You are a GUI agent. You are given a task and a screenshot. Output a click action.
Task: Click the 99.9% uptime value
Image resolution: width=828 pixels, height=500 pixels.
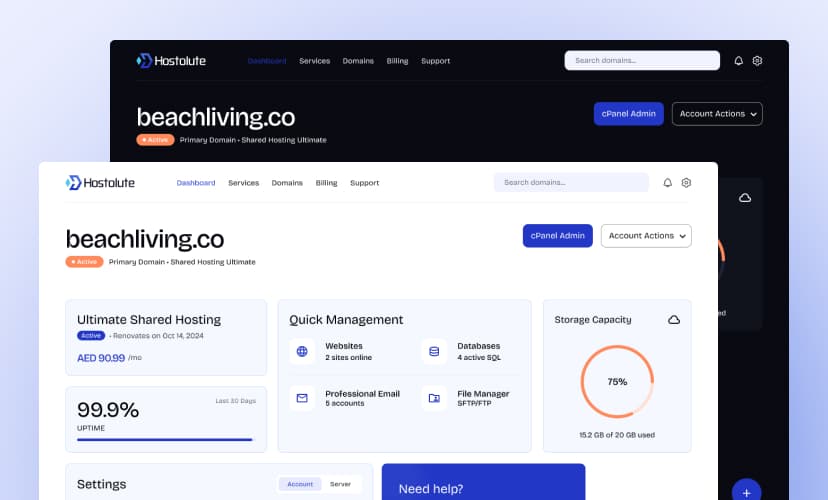(x=108, y=410)
